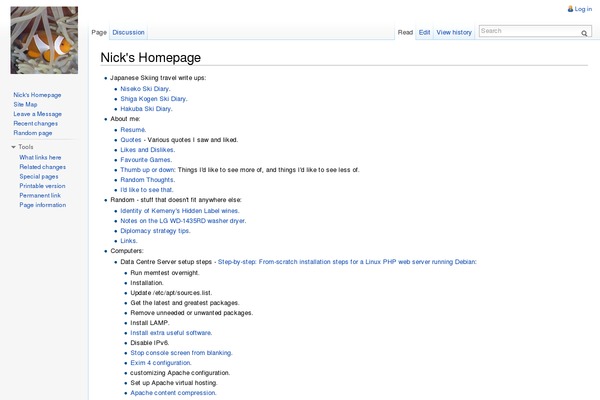Open the Site Map link

point(25,104)
